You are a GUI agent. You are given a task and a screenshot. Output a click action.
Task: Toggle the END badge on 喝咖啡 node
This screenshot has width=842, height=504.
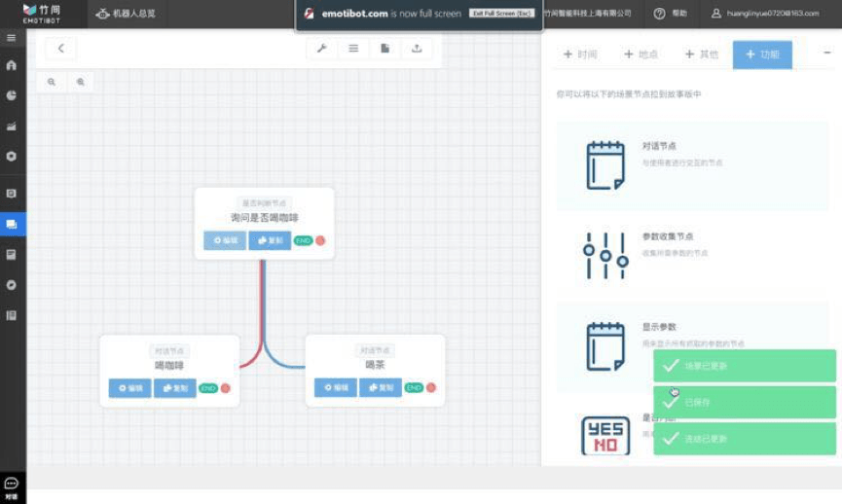coord(207,387)
